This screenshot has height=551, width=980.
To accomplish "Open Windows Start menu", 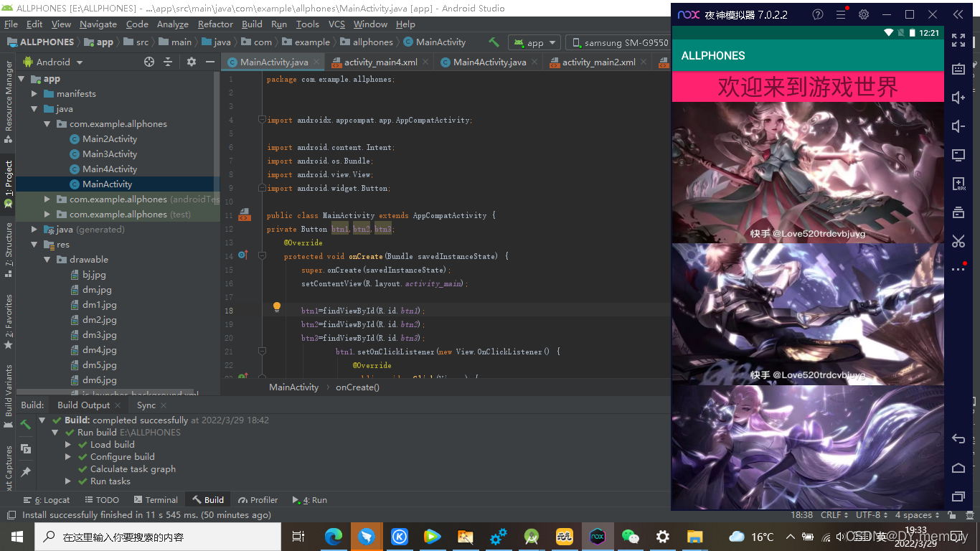I will [17, 536].
